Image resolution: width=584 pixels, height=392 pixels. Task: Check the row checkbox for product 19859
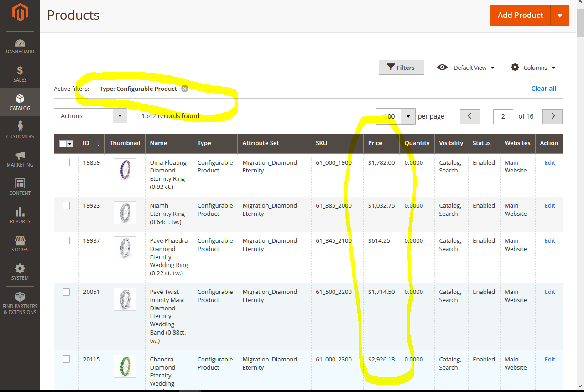pos(66,162)
